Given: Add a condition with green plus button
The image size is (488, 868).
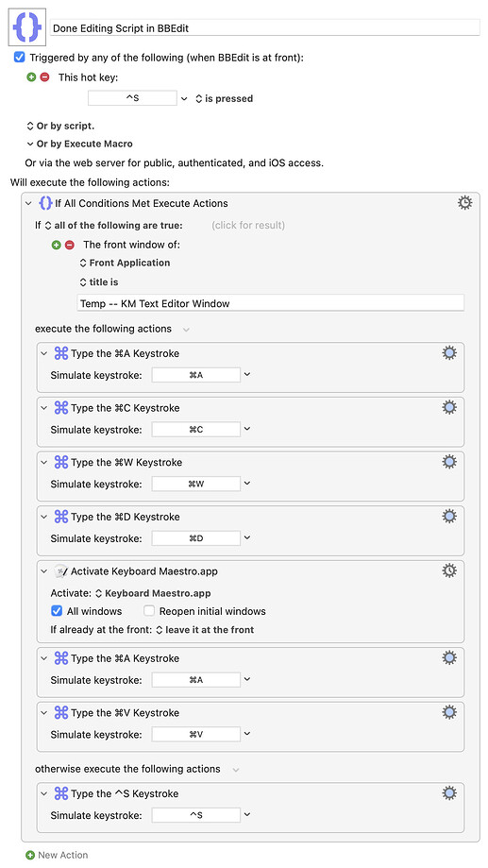Looking at the screenshot, I should point(56,245).
